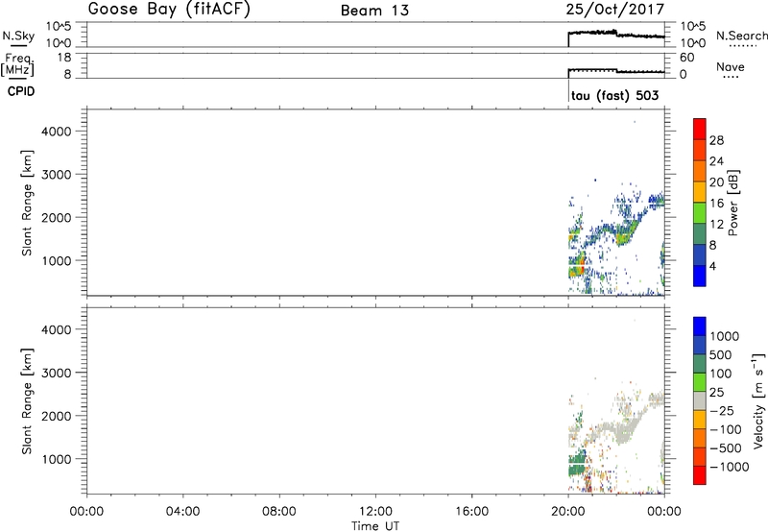
Task: Click the date '25/Oct/2017'
Action: (615, 10)
